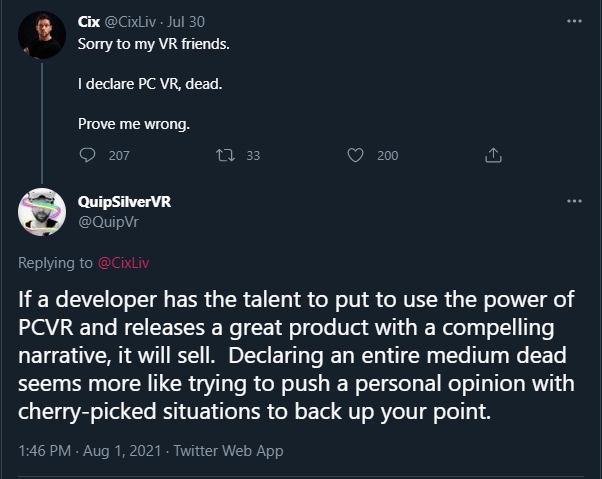Click the @QuipVr handle

(101, 221)
